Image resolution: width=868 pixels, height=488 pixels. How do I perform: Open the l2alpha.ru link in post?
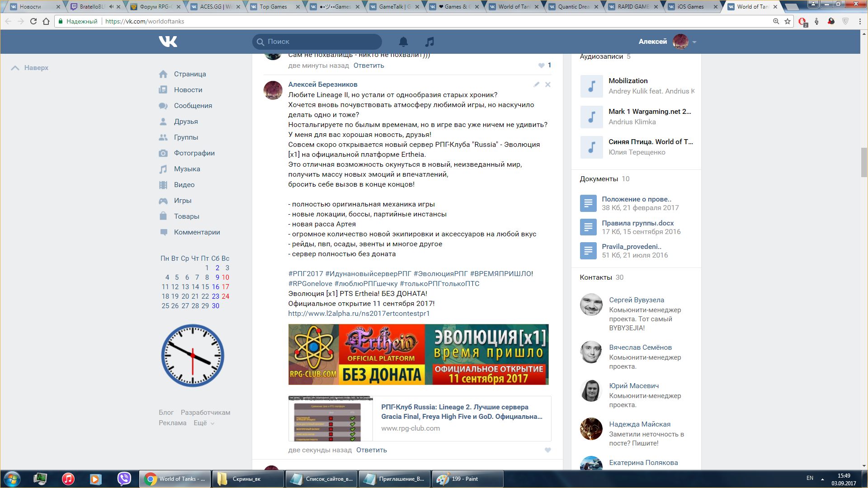click(x=359, y=314)
